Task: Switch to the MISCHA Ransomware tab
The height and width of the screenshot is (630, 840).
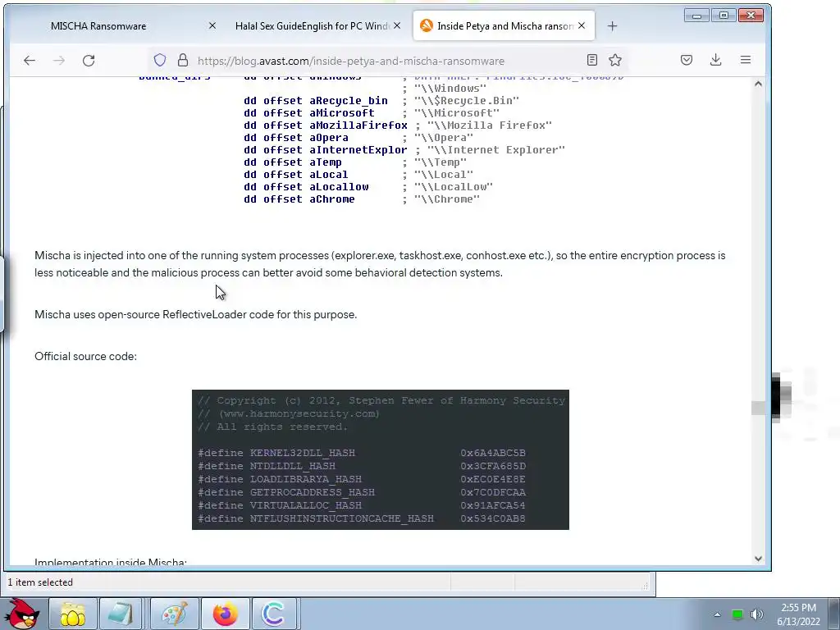Action: coord(98,26)
